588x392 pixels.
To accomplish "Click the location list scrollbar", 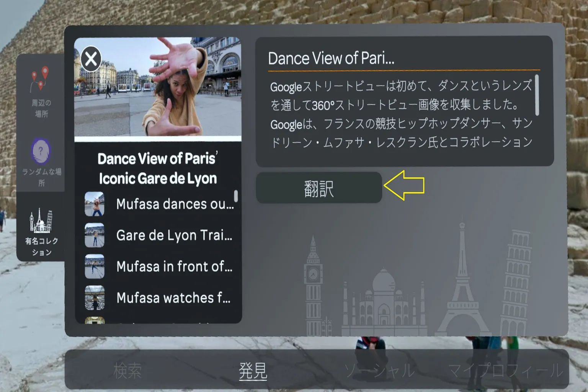I will [x=236, y=196].
